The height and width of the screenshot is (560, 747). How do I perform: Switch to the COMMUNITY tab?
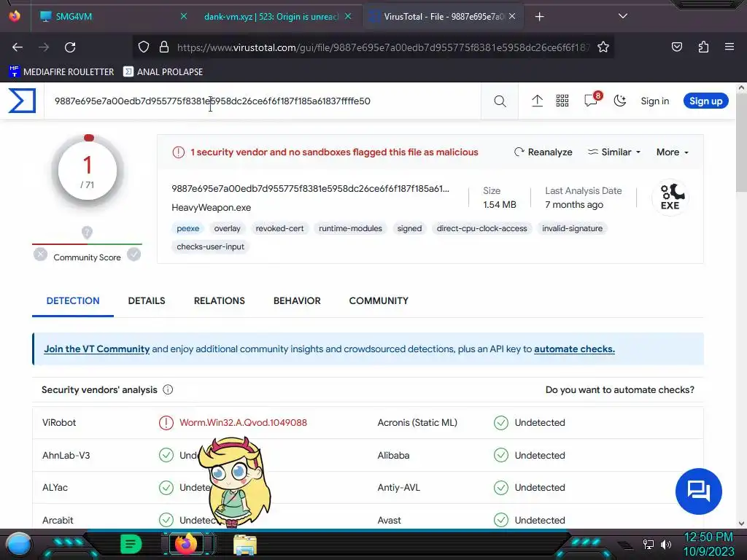click(x=379, y=301)
